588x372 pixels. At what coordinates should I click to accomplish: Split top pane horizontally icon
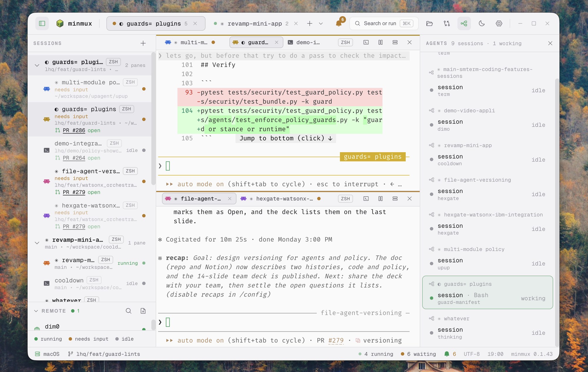(x=395, y=42)
